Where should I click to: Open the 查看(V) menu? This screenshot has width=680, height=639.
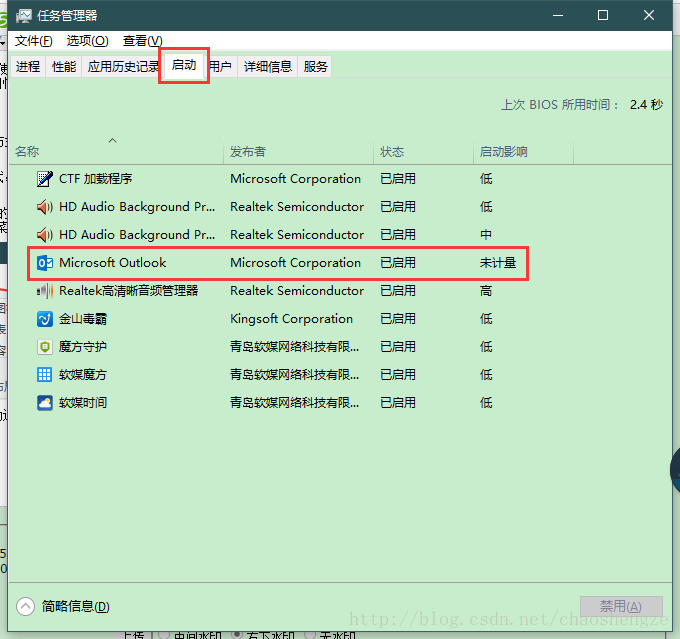click(x=142, y=41)
